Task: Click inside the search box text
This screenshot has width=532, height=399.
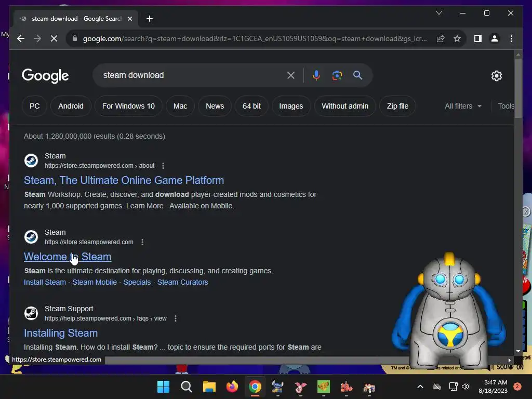Action: click(134, 75)
